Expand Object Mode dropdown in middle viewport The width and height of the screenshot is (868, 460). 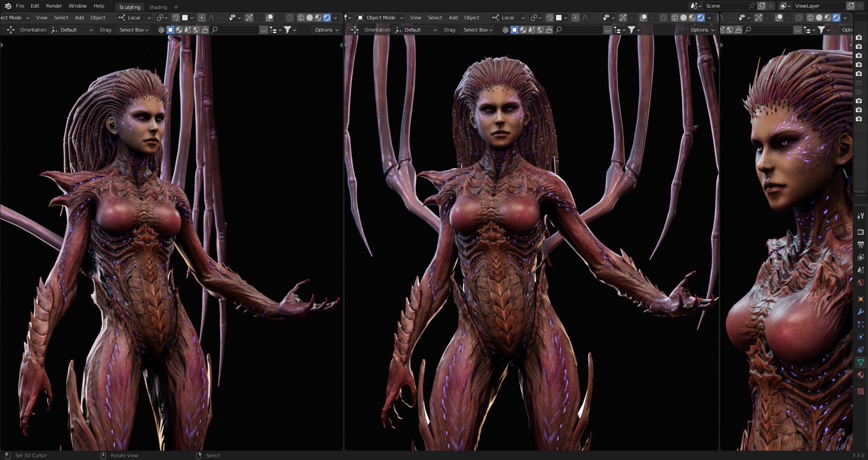pos(380,18)
